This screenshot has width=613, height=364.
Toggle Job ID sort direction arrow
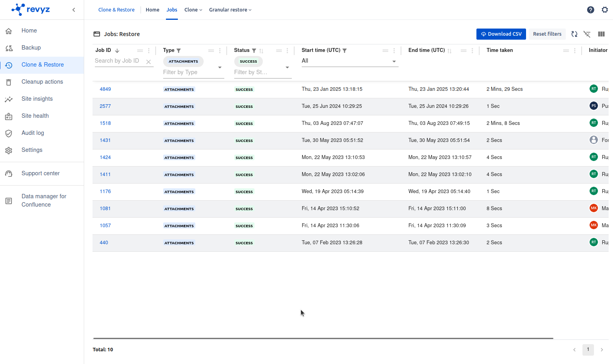point(117,51)
